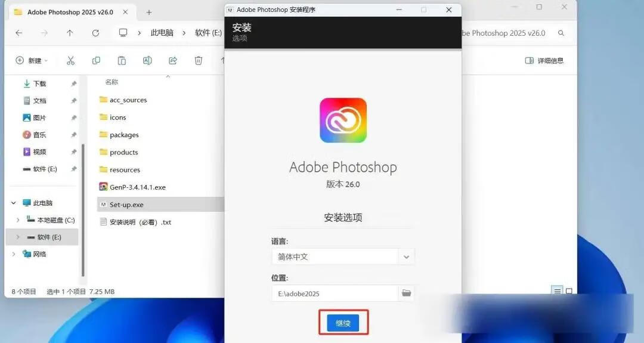Select 网络 in the navigation tree
This screenshot has width=644, height=343.
point(35,254)
